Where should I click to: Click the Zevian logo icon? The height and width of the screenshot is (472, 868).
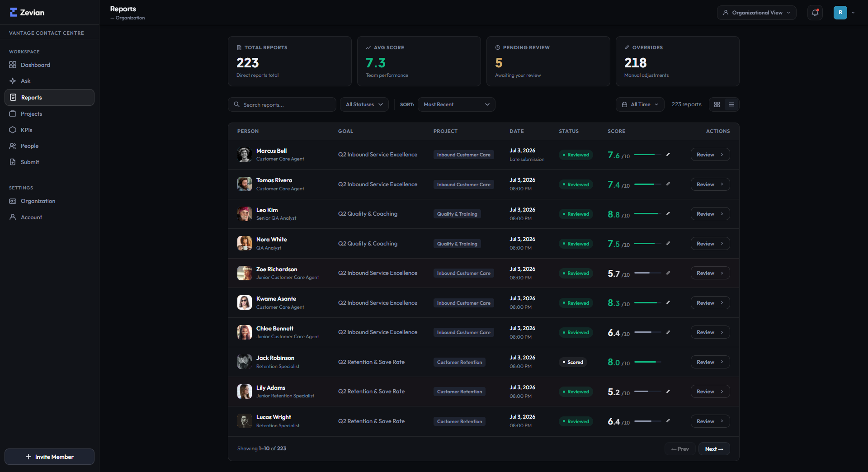14,12
